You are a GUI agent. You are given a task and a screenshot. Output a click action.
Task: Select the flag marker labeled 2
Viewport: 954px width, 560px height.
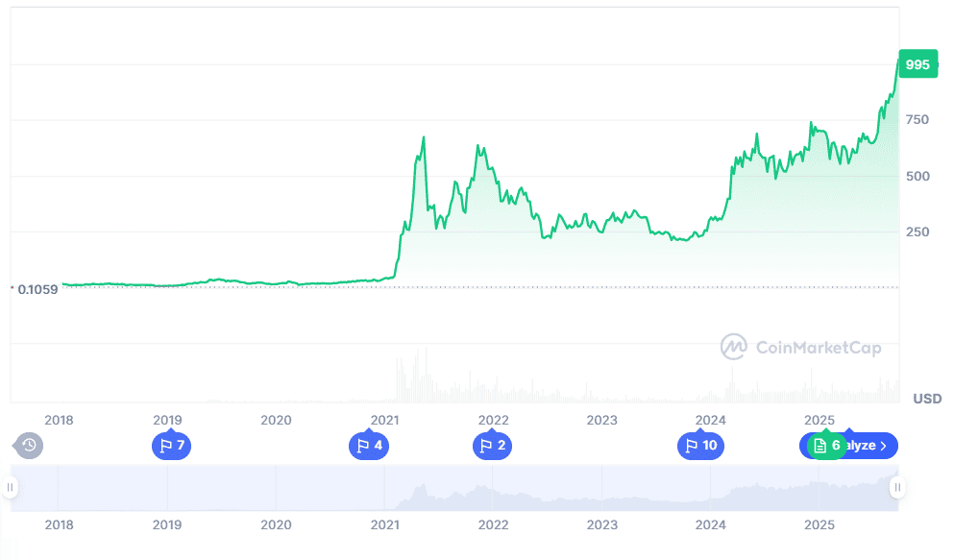493,445
